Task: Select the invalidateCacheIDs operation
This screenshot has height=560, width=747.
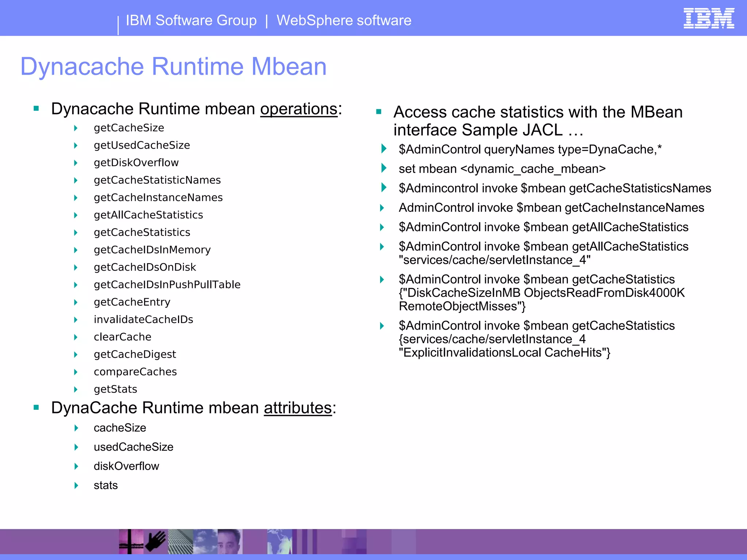Action: (143, 319)
